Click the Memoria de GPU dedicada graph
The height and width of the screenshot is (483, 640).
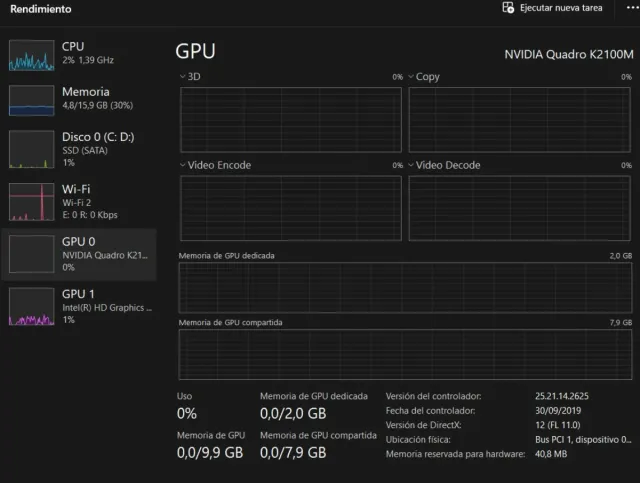pyautogui.click(x=405, y=287)
